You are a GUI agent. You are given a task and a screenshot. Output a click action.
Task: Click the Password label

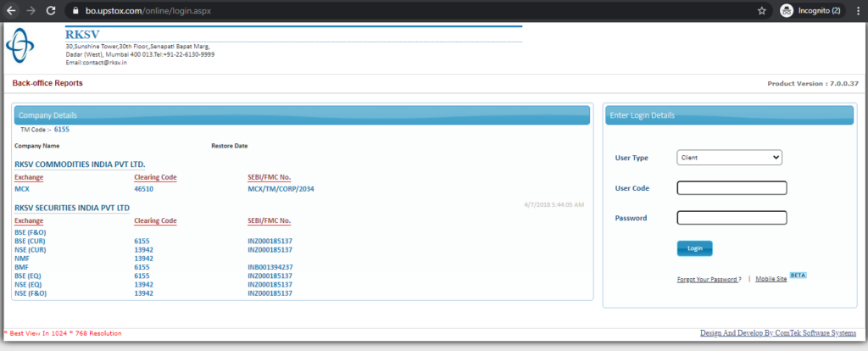631,218
